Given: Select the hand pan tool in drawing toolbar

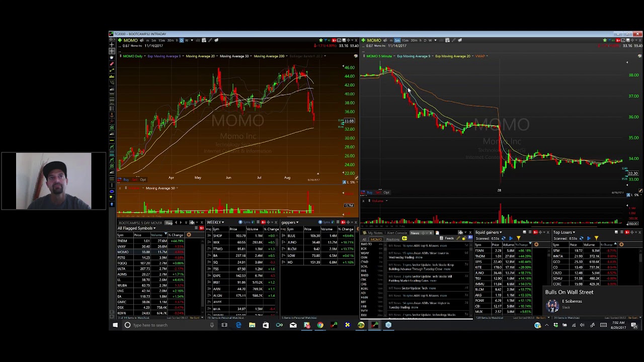Looking at the screenshot, I should [x=112, y=57].
